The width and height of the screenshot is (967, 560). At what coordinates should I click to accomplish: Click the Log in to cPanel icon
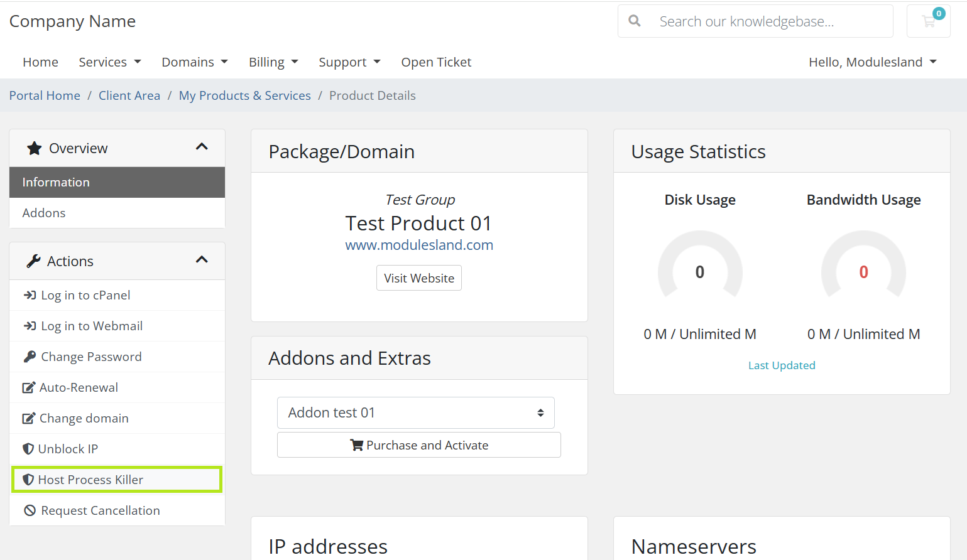(x=30, y=295)
